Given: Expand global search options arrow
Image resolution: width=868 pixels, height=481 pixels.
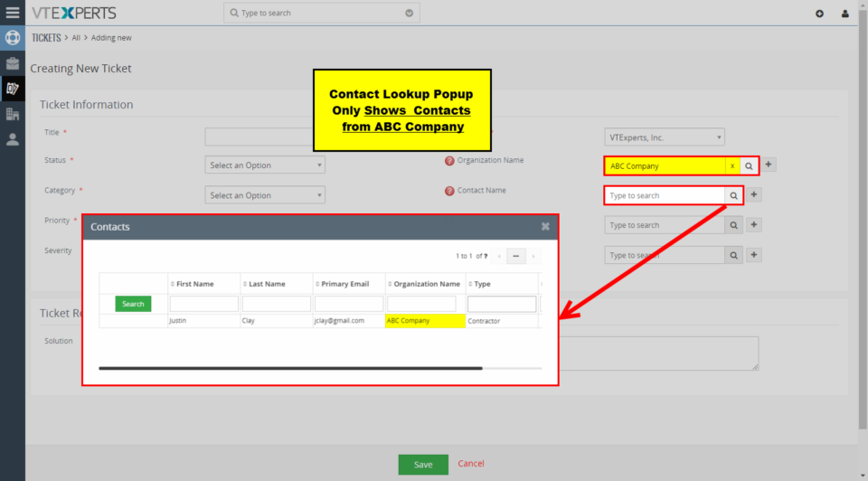Looking at the screenshot, I should (x=409, y=13).
